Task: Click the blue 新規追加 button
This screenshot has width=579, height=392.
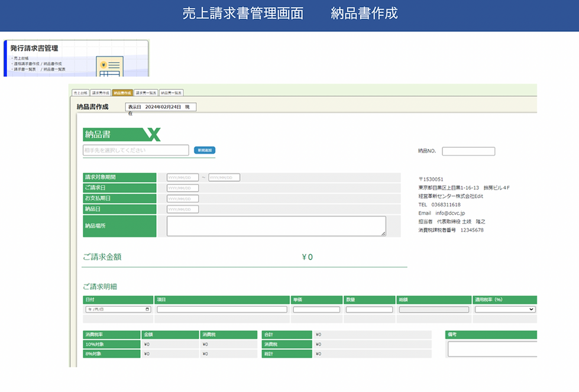Action: click(205, 150)
